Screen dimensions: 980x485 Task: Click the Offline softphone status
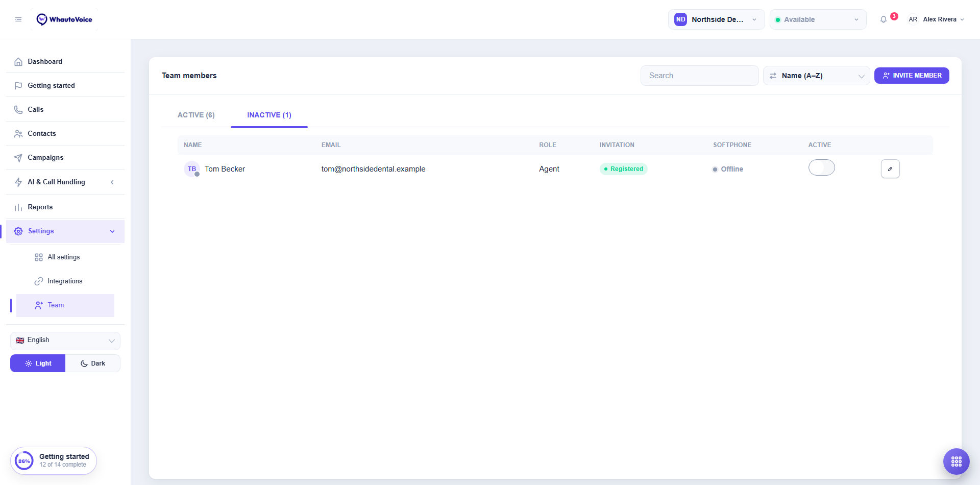click(x=728, y=169)
